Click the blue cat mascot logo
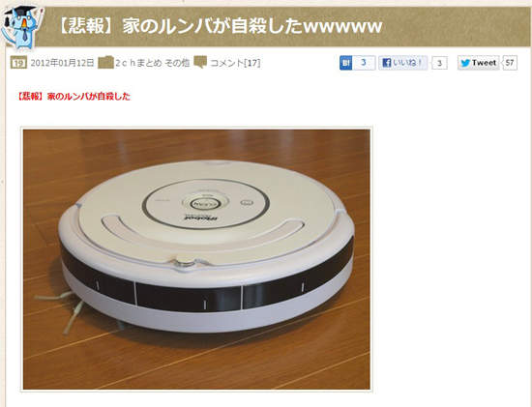 tap(22, 28)
